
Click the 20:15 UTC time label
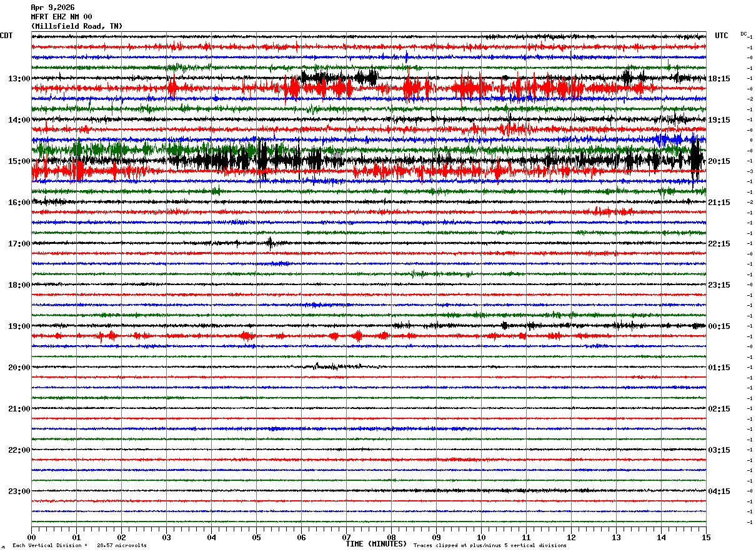[719, 161]
